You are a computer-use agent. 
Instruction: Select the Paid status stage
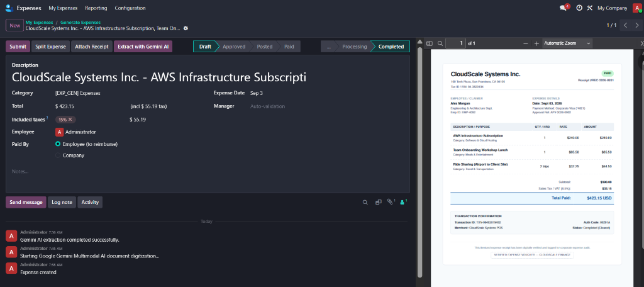(289, 47)
